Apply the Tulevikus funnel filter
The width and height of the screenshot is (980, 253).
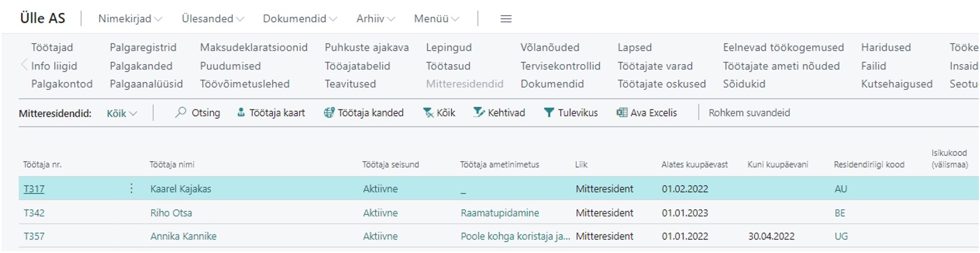click(549, 113)
